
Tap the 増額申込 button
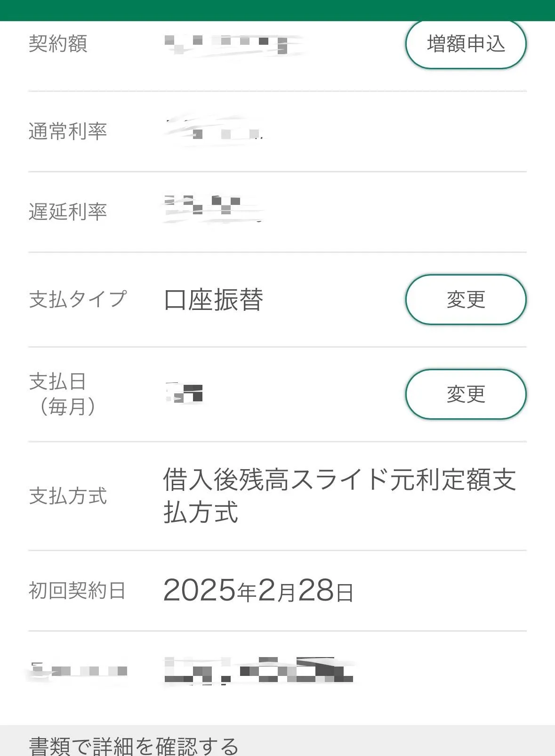[466, 44]
